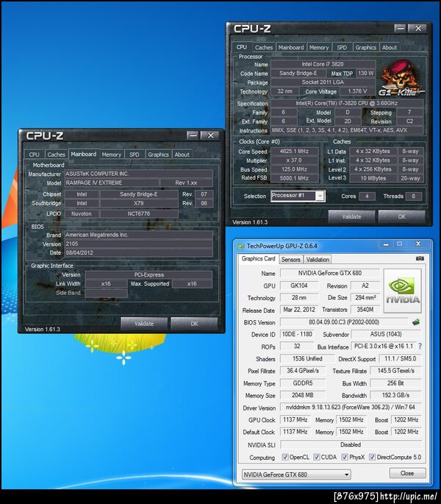Viewport: 441px width, 504px height.
Task: Toggle the CUDA checkbox
Action: click(x=316, y=457)
